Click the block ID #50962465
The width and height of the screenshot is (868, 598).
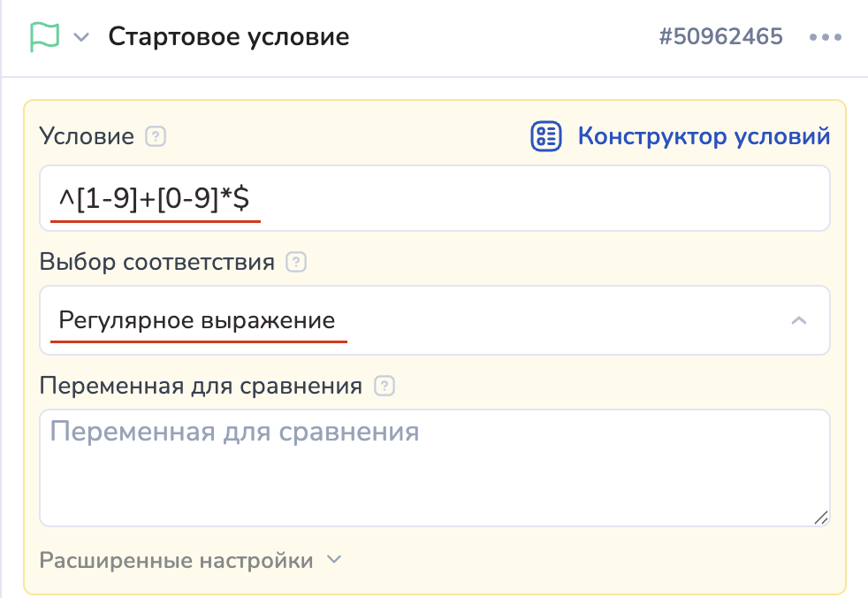pyautogui.click(x=720, y=37)
